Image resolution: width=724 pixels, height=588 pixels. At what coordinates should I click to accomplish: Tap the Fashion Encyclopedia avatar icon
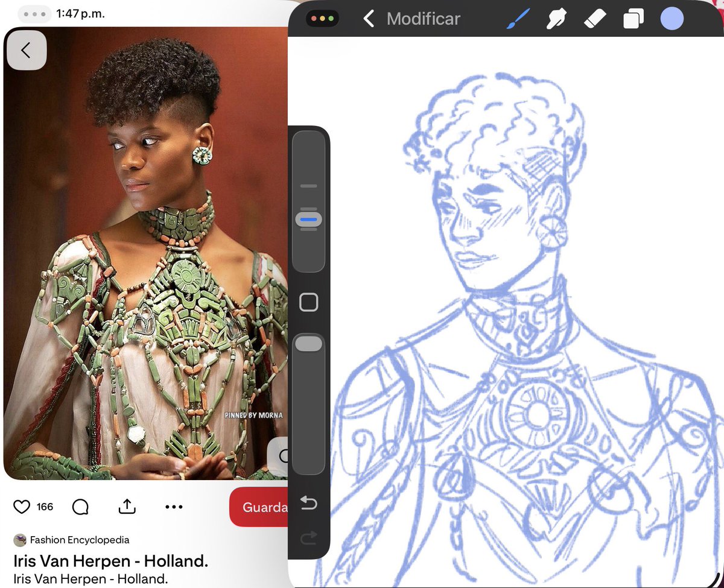(20, 540)
